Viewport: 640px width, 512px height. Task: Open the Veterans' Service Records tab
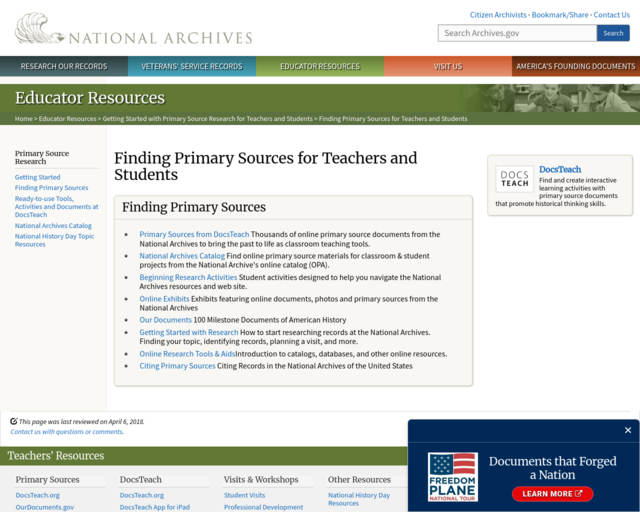[x=192, y=66]
